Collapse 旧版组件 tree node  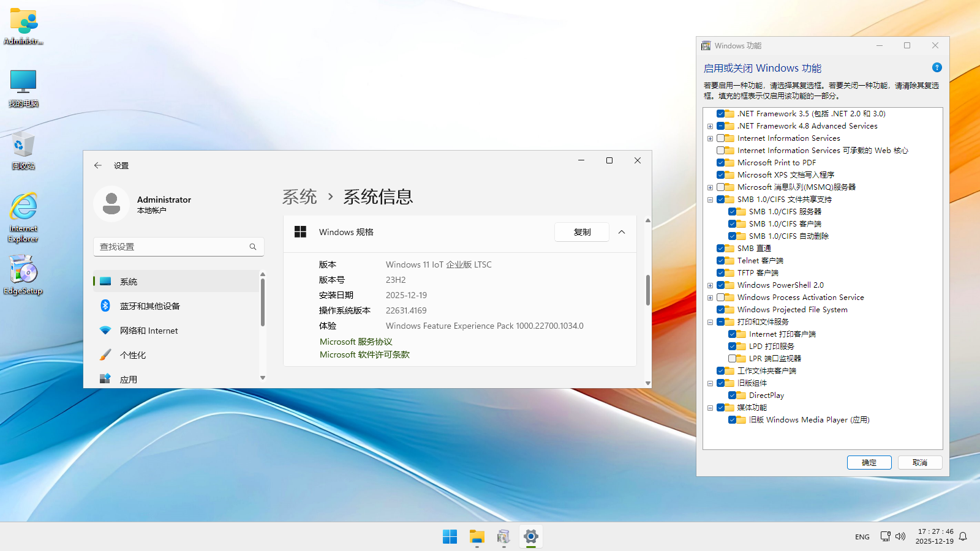tap(710, 383)
